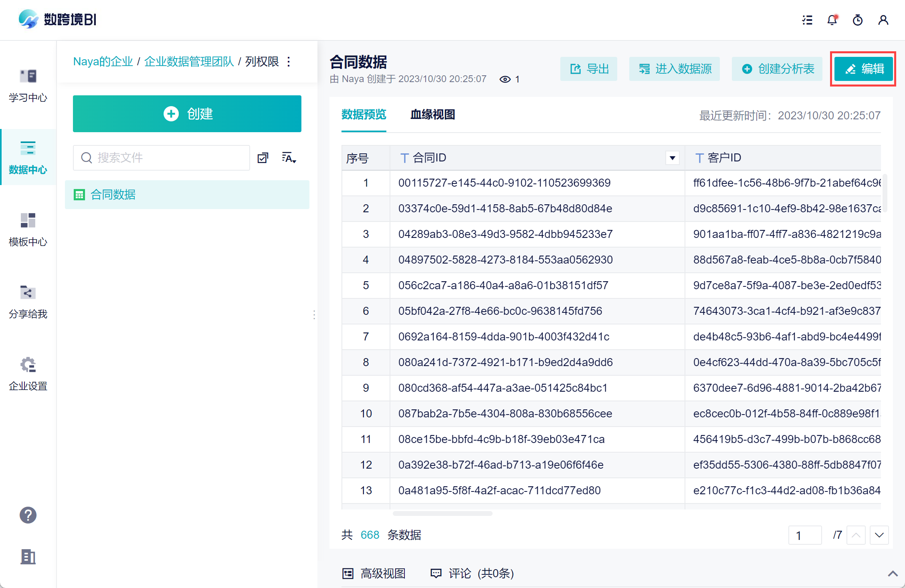Viewport: 905px width, 588px height.
Task: Click the T type icon of 客户ID column
Action: [699, 158]
